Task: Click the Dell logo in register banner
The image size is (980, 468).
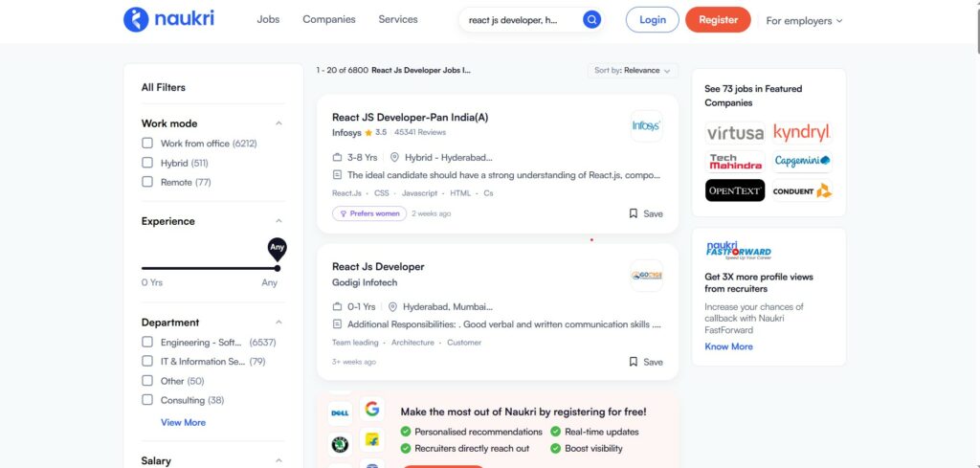Action: click(x=340, y=413)
